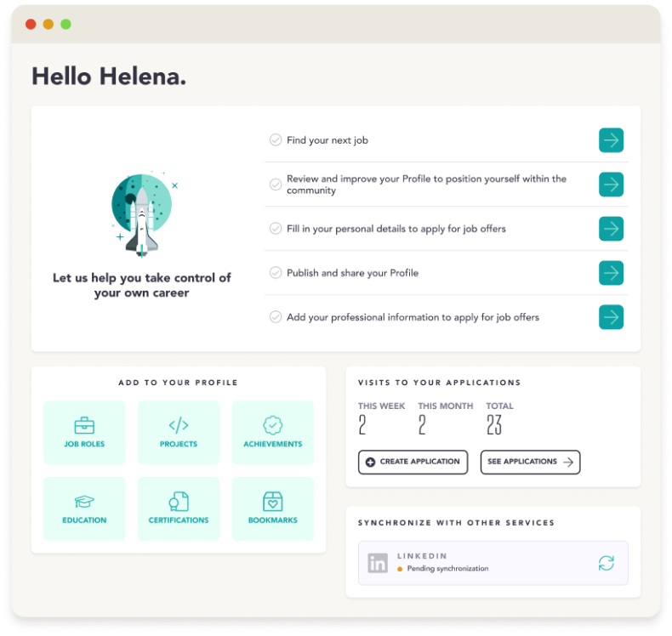672x636 pixels.
Task: Open the Education graduation cap tile
Action: (84, 508)
